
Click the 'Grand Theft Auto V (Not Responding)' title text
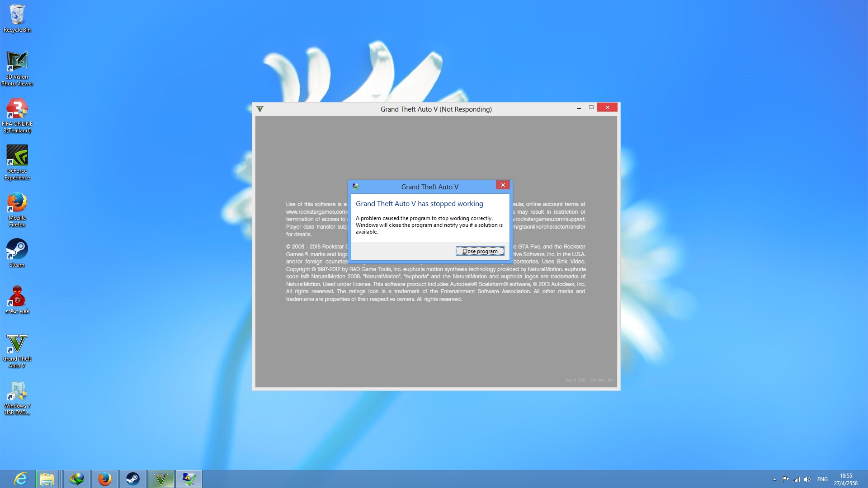(436, 109)
